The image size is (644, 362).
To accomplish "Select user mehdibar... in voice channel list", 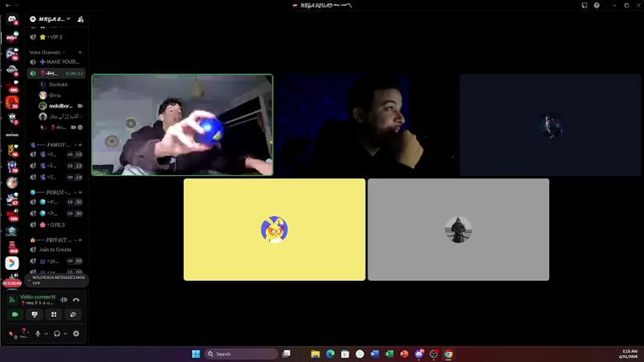I will (60, 106).
